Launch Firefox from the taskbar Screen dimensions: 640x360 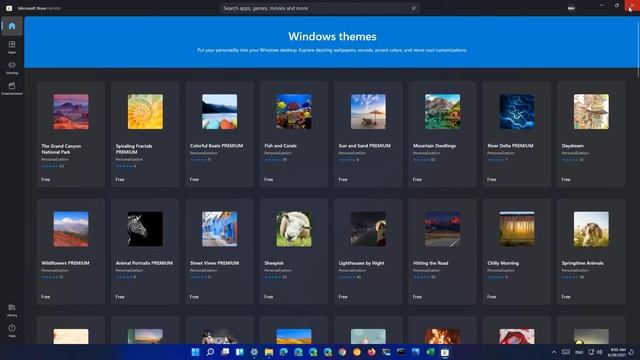pos(372,352)
